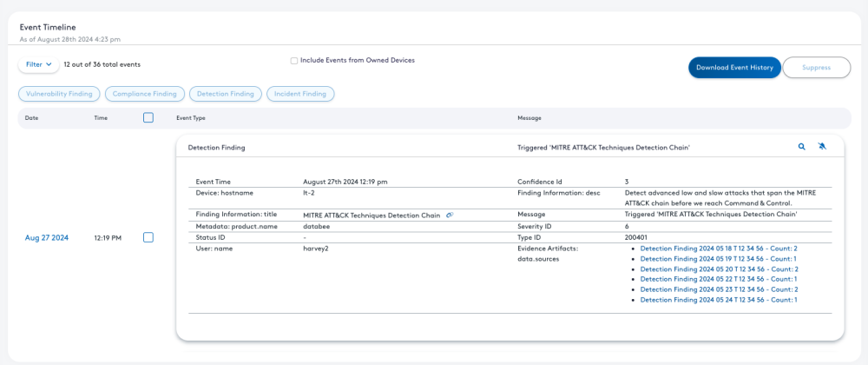Click the 12:19 PM time cell
Viewport: 868px width, 365px height.
(108, 237)
